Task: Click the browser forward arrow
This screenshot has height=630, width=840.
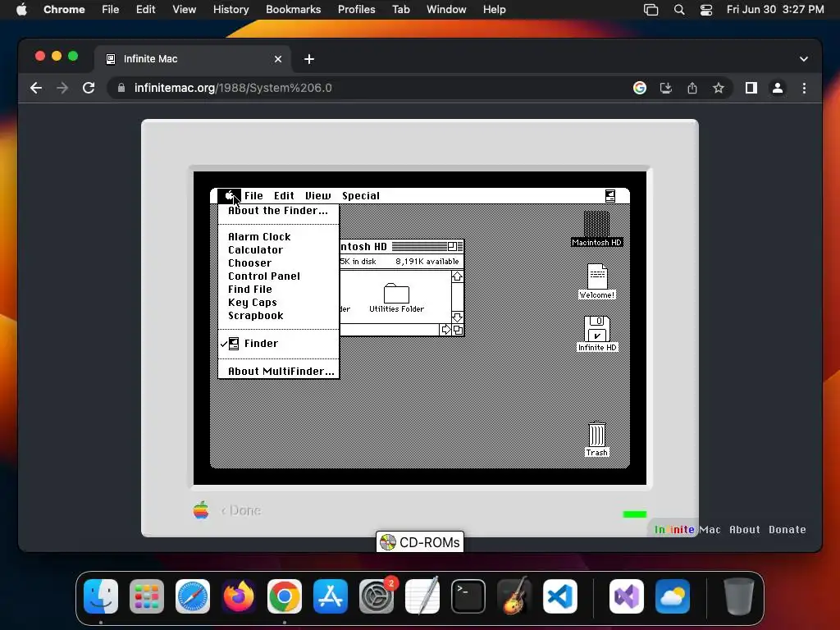Action: pos(62,88)
